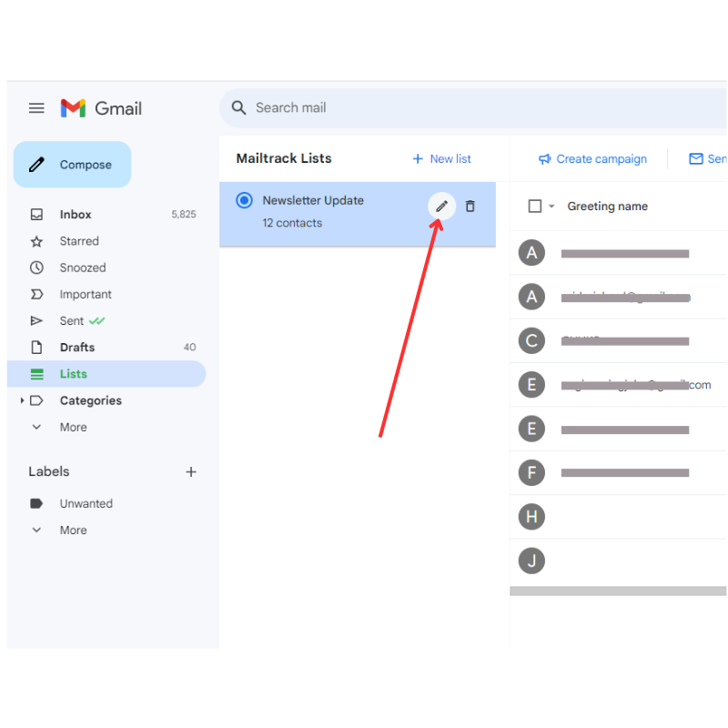
Task: Click the Gmail logo
Action: pos(101,108)
